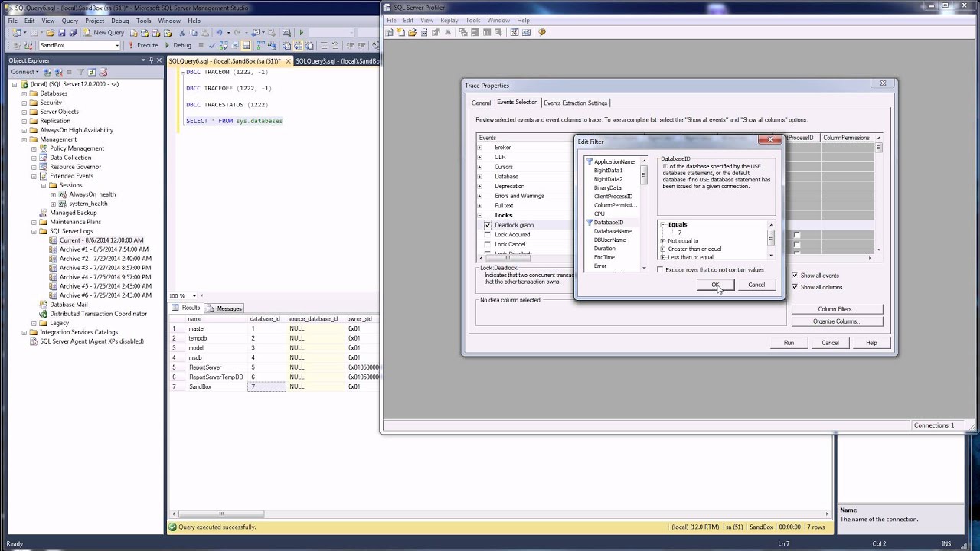Click the green Start arrow in SSMS toolbar

click(301, 33)
